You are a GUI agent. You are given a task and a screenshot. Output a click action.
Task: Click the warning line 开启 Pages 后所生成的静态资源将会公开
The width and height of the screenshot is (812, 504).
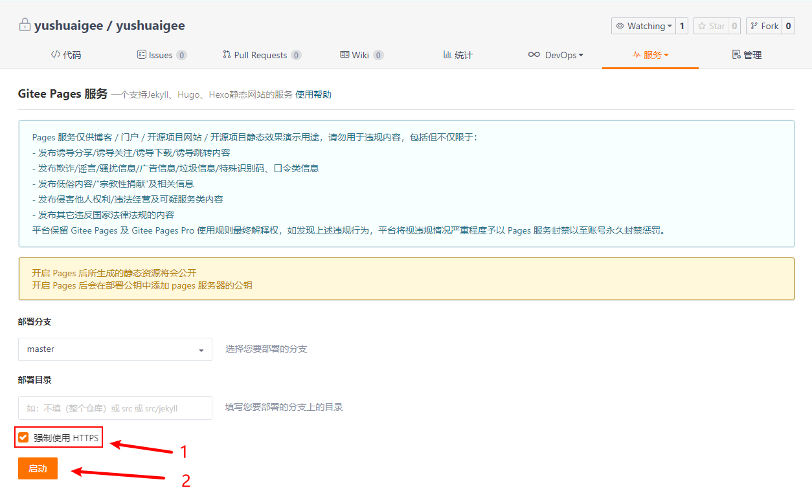(114, 273)
